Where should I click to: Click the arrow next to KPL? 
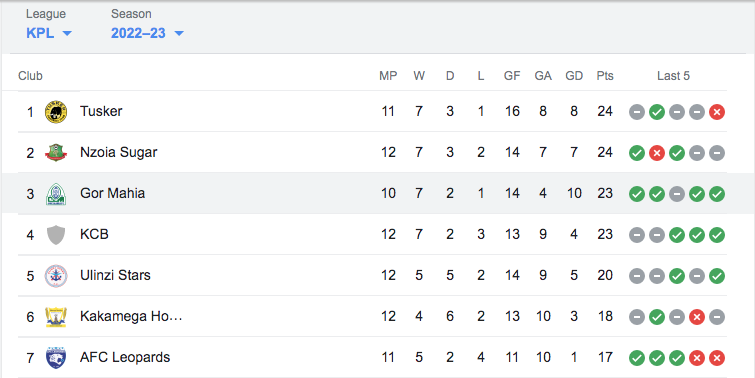pos(67,34)
